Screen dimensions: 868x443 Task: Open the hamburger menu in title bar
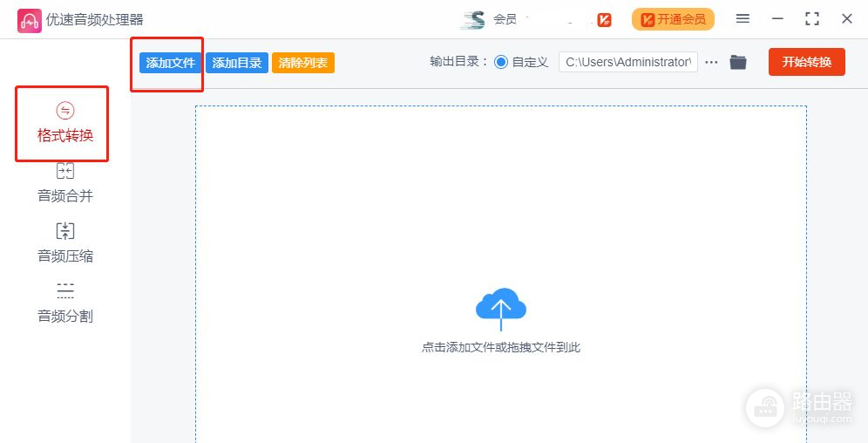pos(743,18)
